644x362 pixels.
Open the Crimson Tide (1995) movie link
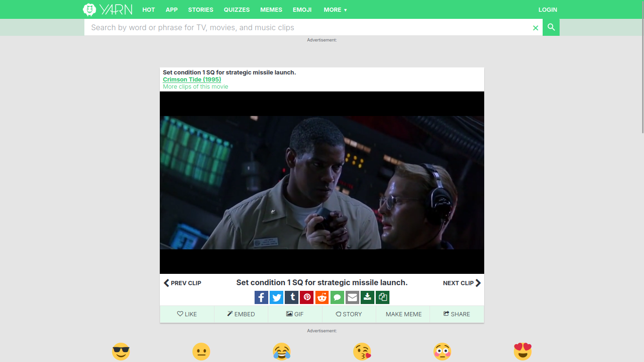click(192, 79)
